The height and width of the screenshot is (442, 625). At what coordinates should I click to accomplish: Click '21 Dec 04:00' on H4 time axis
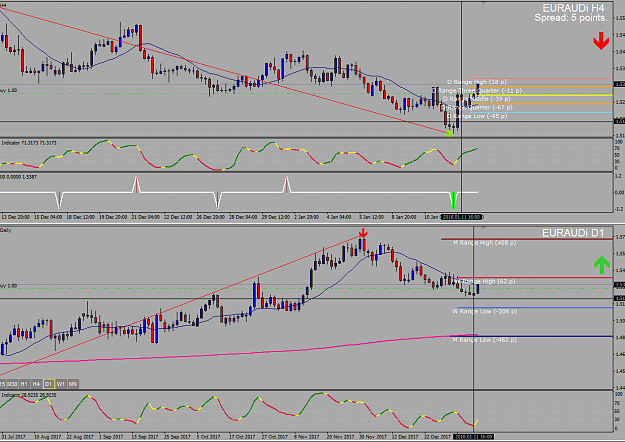[145, 217]
